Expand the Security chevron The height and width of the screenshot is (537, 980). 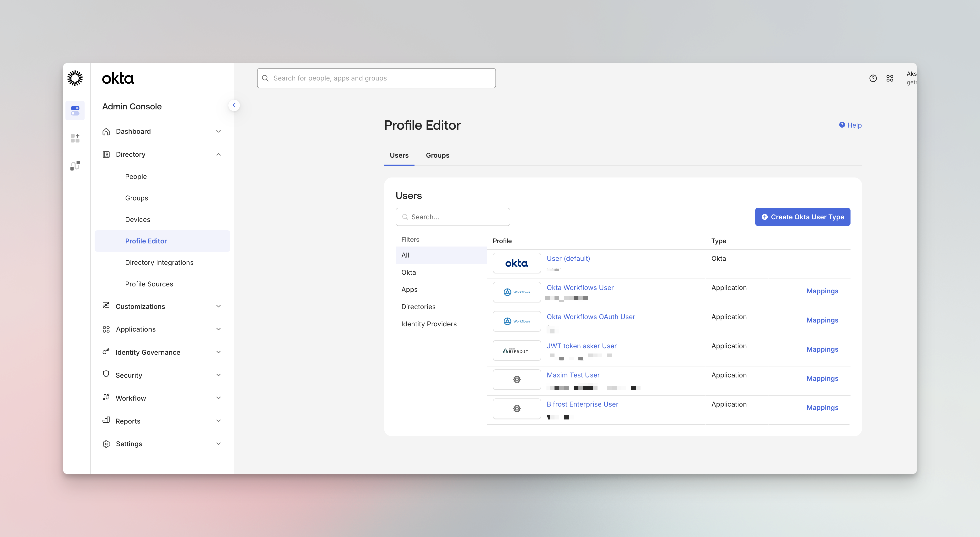click(x=218, y=375)
